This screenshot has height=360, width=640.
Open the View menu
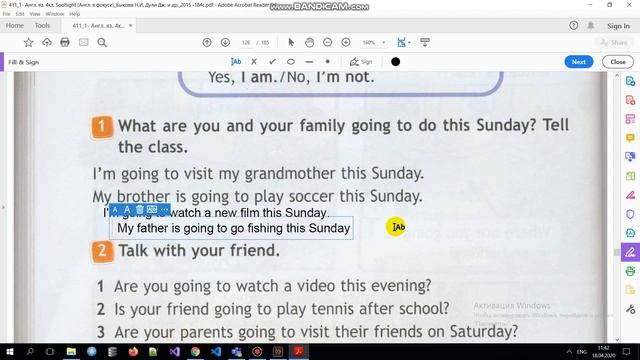click(35, 14)
